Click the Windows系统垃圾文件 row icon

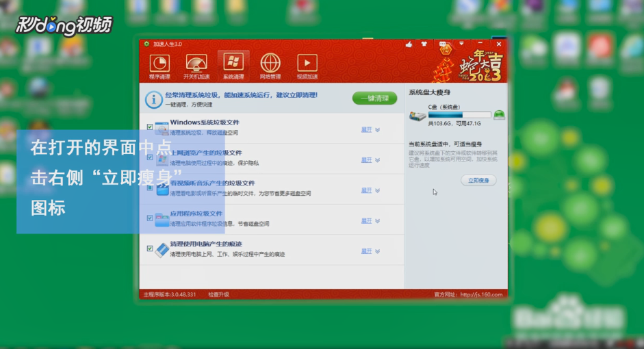click(162, 128)
